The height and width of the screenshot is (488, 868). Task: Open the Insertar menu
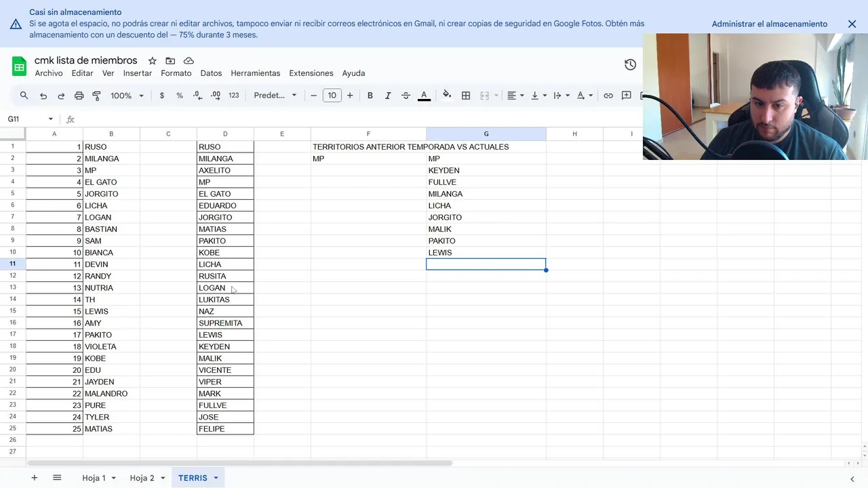coord(138,73)
